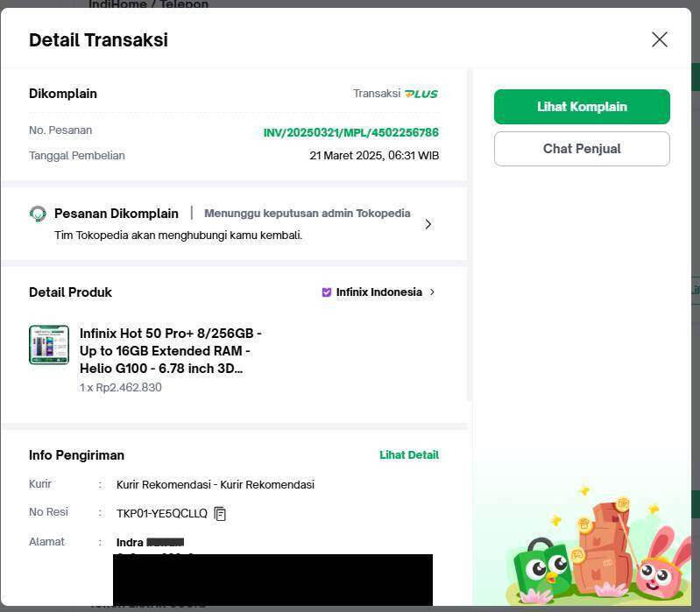Click Lihat Detail in Info Pengiriman

pyautogui.click(x=409, y=455)
